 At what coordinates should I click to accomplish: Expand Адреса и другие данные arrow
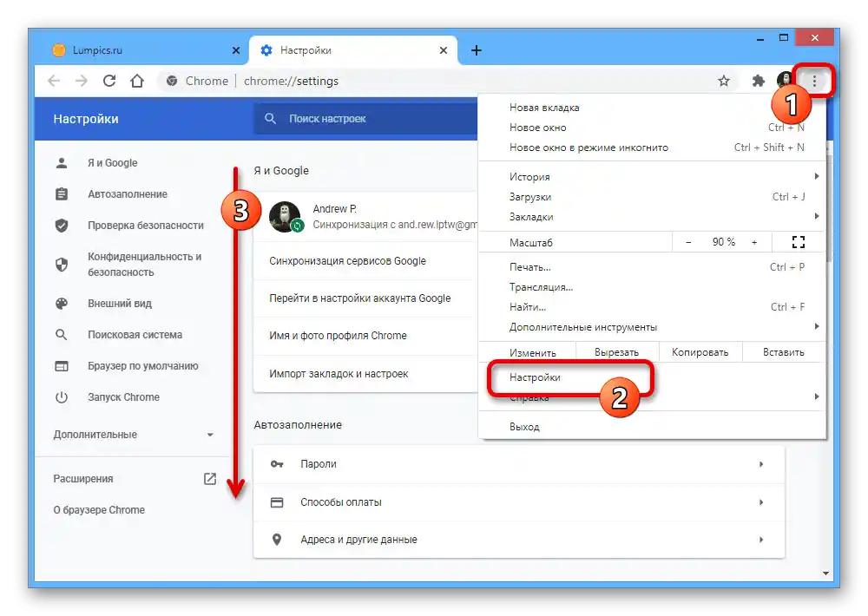[761, 540]
